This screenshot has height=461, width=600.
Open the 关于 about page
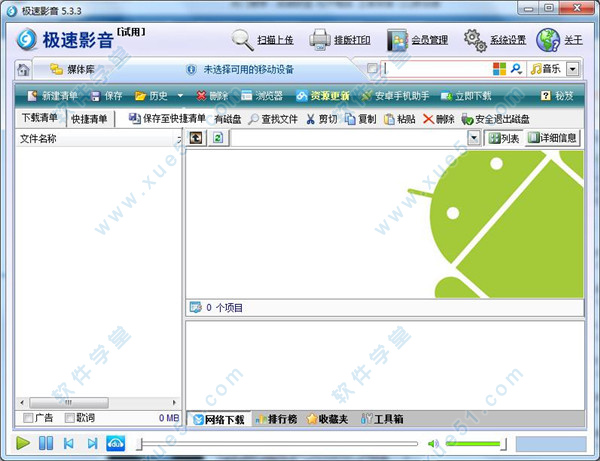[x=573, y=40]
